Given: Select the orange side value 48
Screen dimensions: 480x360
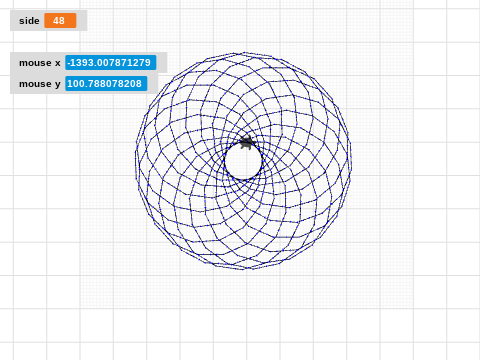Looking at the screenshot, I should point(60,21).
